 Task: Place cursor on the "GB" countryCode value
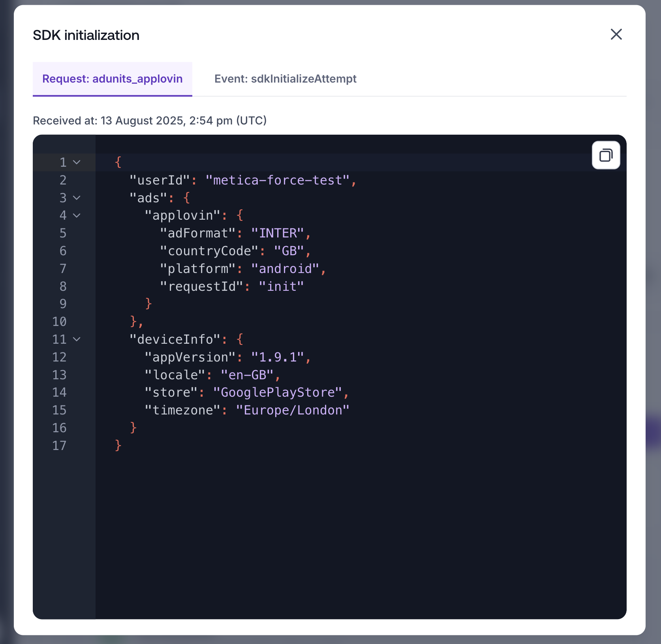(289, 251)
